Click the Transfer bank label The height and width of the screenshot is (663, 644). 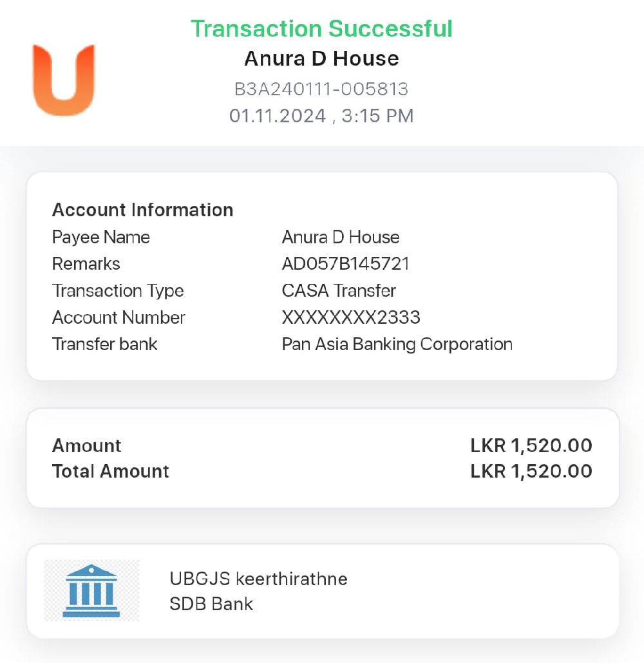click(104, 344)
